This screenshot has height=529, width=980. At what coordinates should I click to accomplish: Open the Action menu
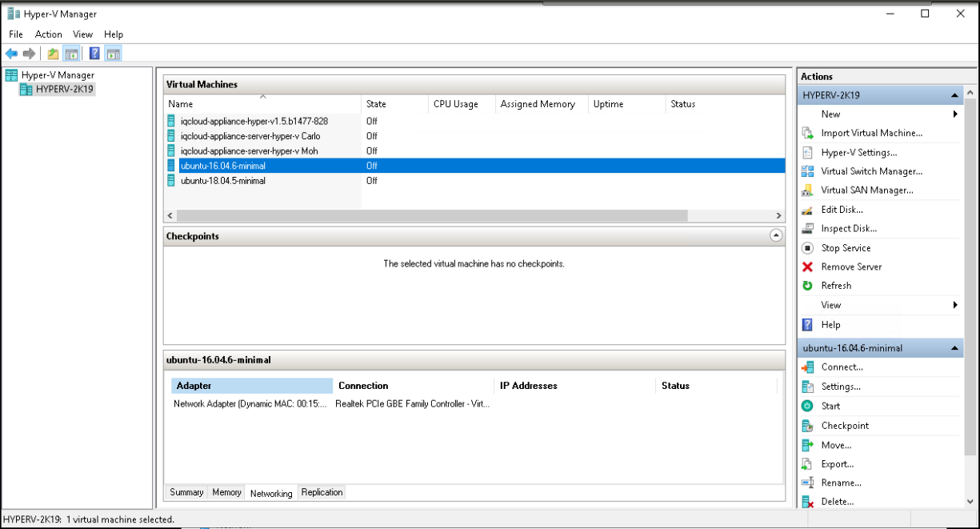[x=49, y=34]
